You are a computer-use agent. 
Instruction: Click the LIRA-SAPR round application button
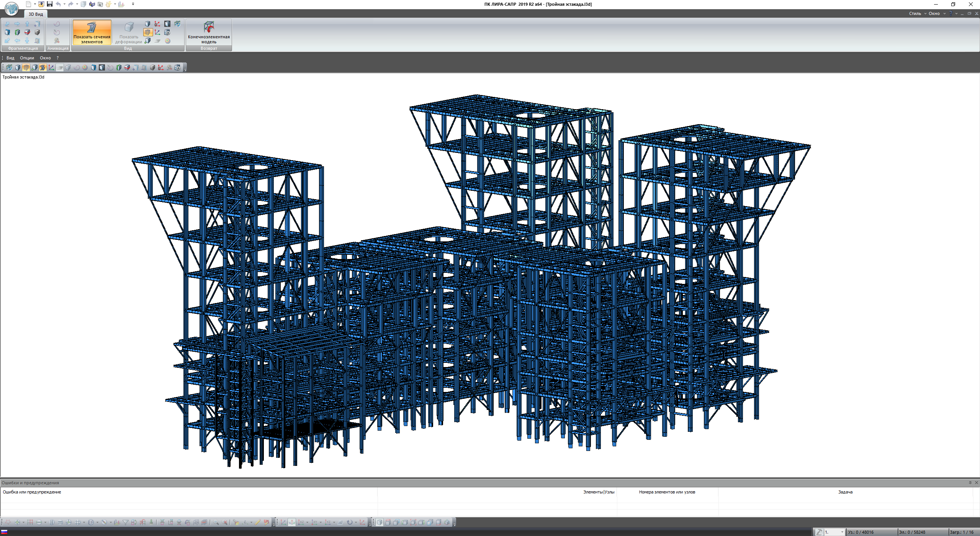tap(11, 8)
